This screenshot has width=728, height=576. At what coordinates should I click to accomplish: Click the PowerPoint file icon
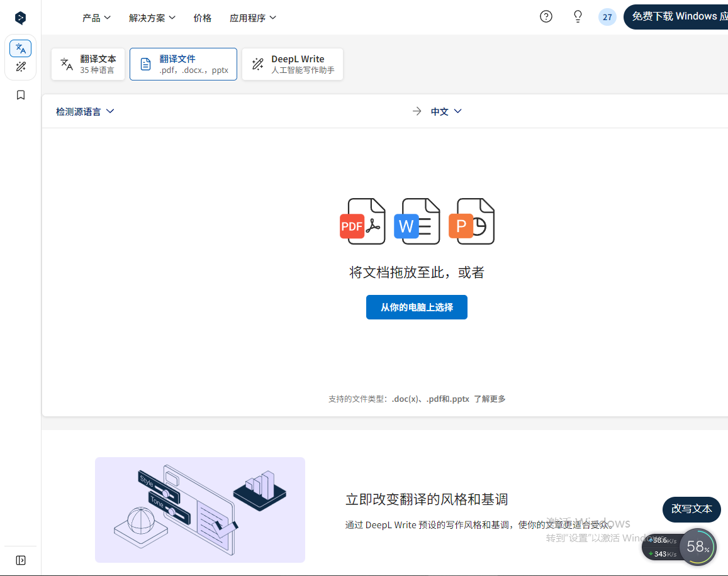pyautogui.click(x=472, y=221)
